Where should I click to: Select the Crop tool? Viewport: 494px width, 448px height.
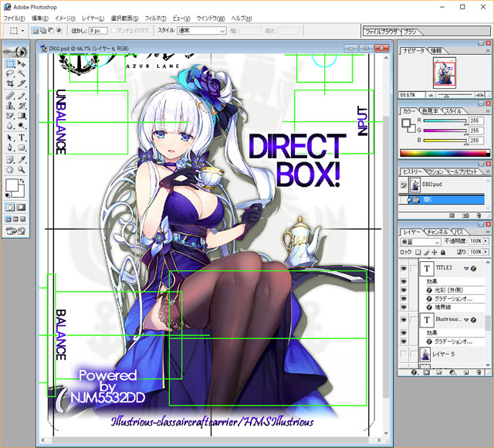click(10, 83)
